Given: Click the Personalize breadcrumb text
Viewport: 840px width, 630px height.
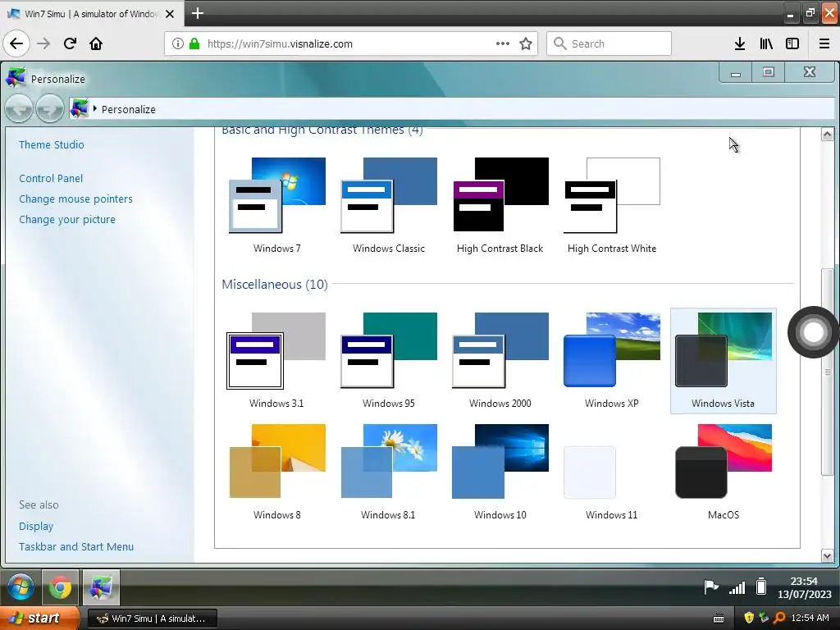Looking at the screenshot, I should 129,109.
